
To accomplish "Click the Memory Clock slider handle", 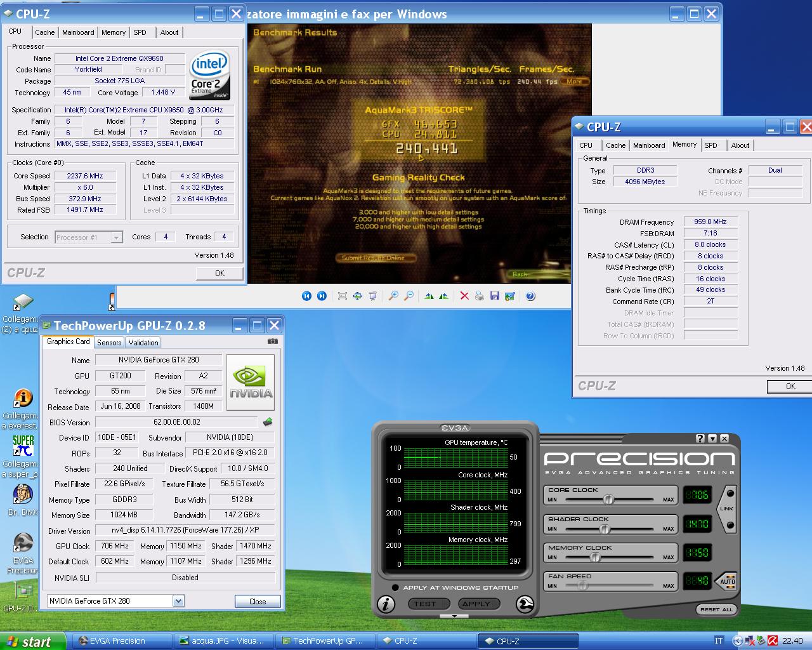I will pyautogui.click(x=595, y=557).
